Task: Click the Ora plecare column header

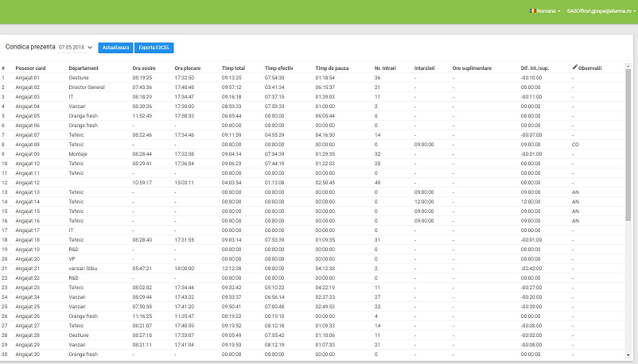Action: (x=187, y=68)
